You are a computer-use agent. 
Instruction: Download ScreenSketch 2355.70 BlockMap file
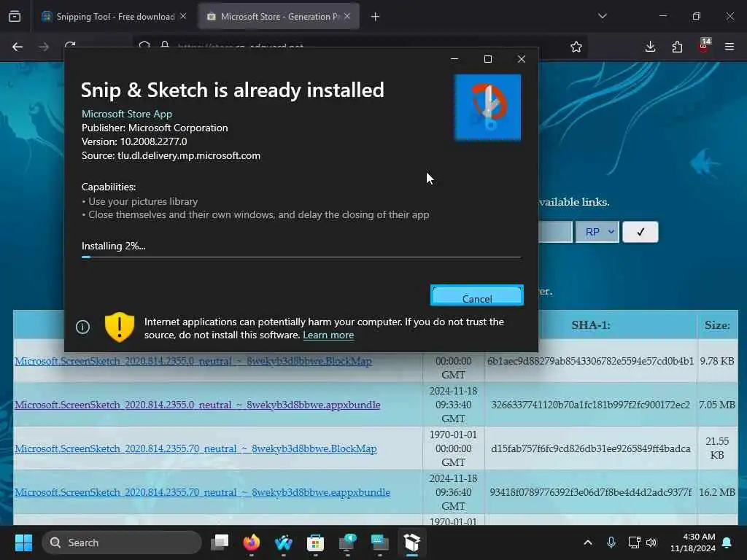196,448
